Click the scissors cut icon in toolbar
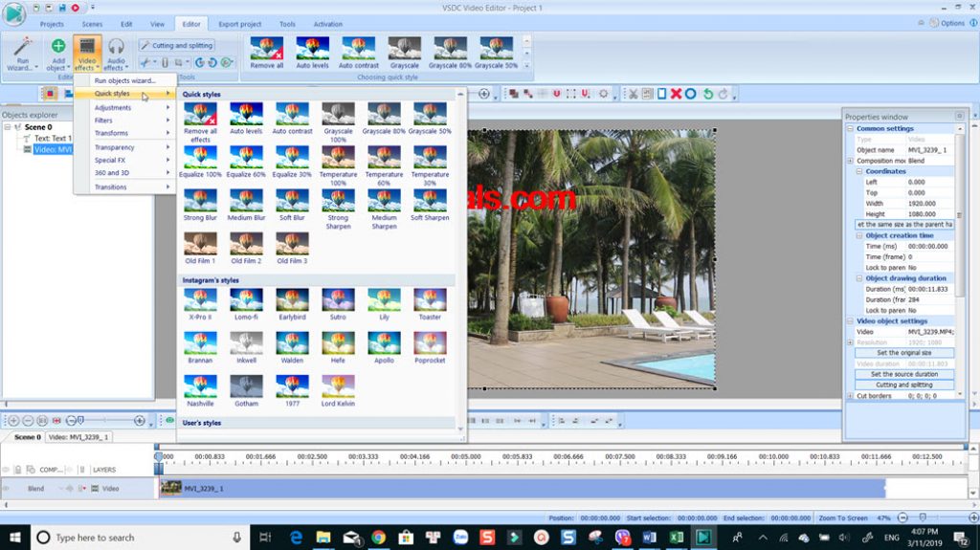Viewport: 980px width, 550px height. 633,94
